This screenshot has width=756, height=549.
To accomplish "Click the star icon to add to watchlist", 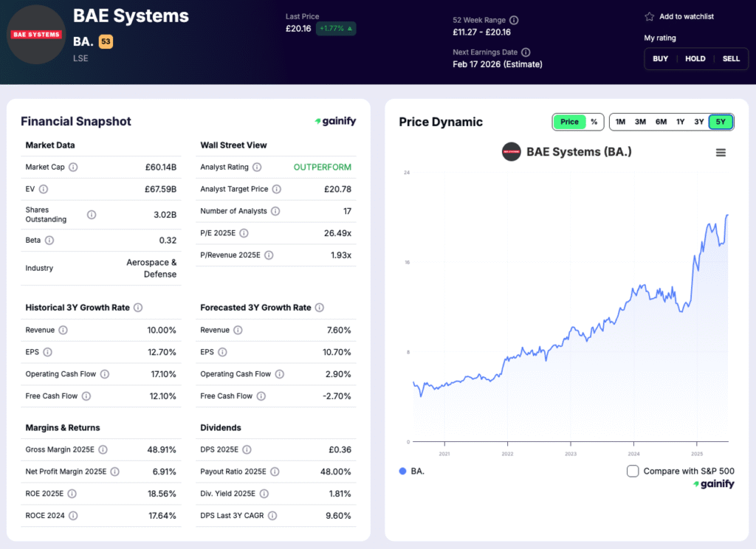I will click(650, 16).
